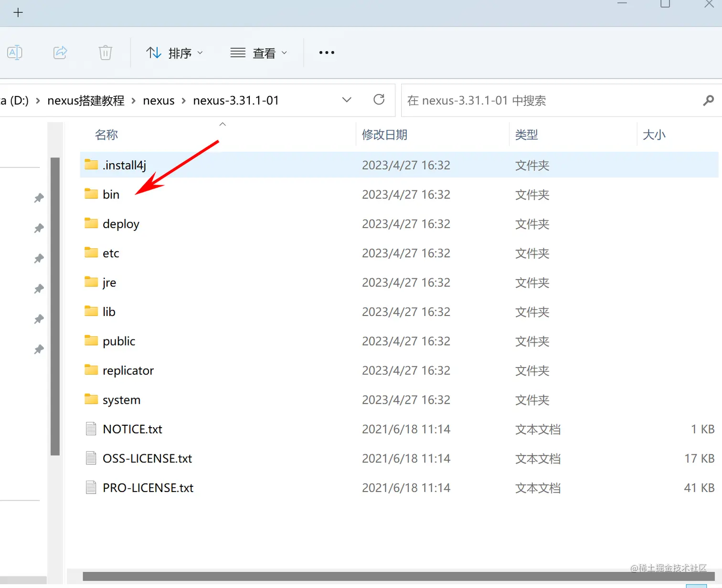722x588 pixels.
Task: Click the Share toolbar icon
Action: click(60, 52)
